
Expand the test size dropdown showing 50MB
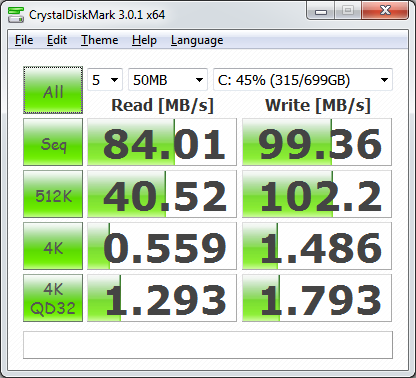pyautogui.click(x=168, y=80)
